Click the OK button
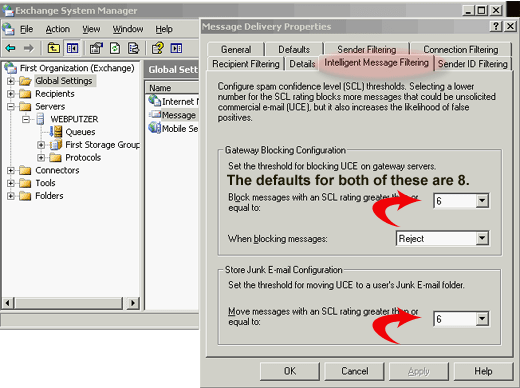Screen dimensions: 520x388 tap(289, 371)
